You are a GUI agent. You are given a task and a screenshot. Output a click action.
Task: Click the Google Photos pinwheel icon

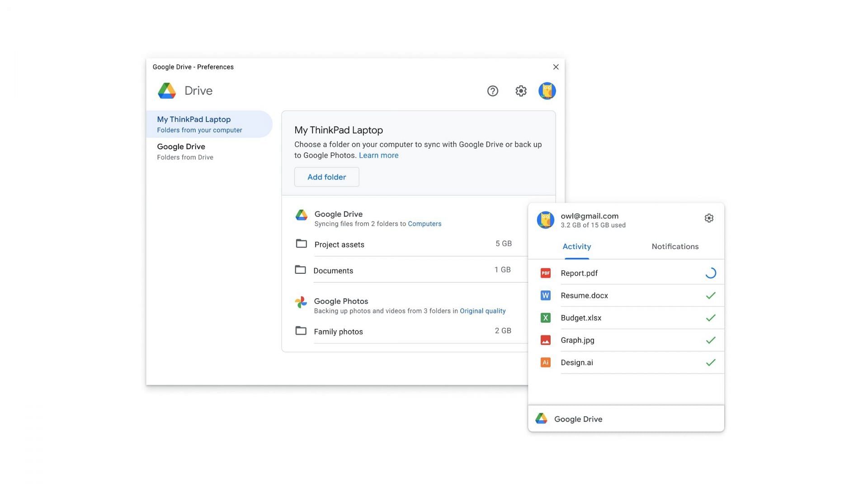(301, 302)
